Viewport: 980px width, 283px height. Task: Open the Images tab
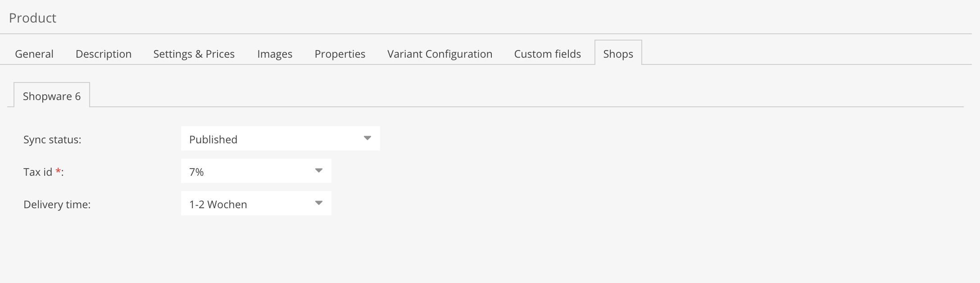pyautogui.click(x=275, y=54)
